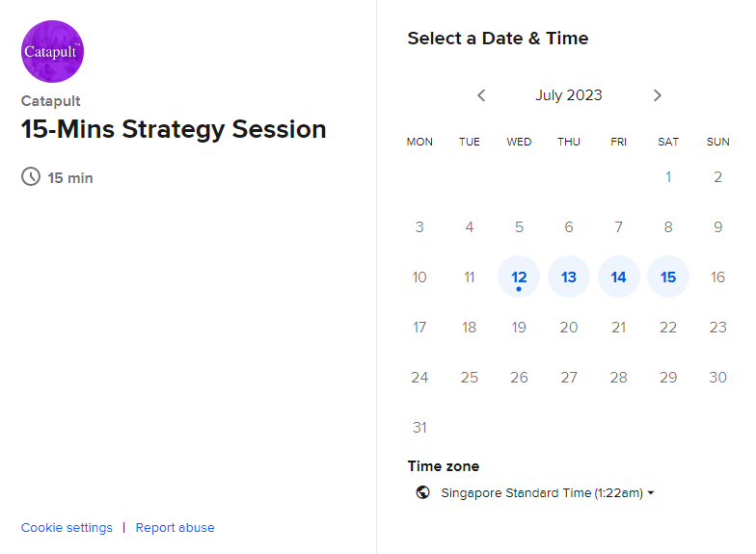This screenshot has width=756, height=554.
Task: Choose July 14 date
Action: pos(619,277)
